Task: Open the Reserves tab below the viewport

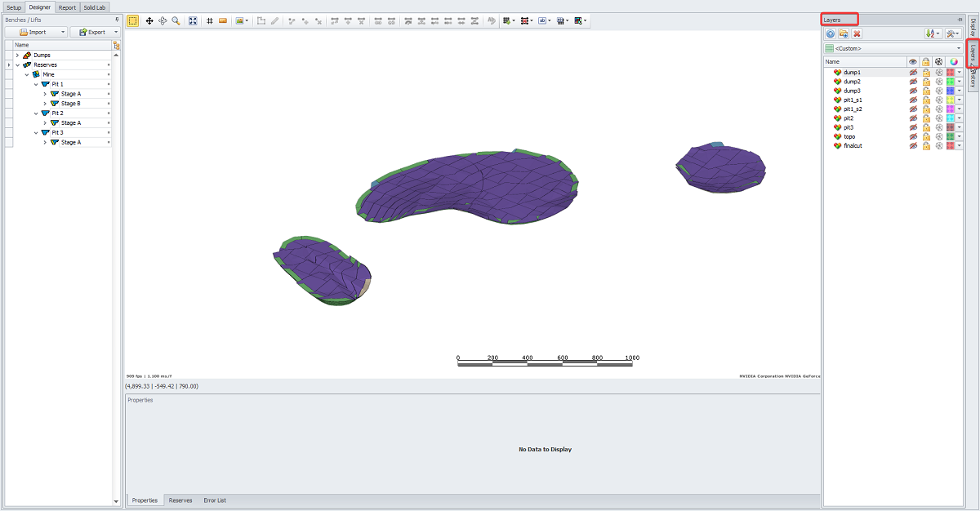Action: coord(180,500)
